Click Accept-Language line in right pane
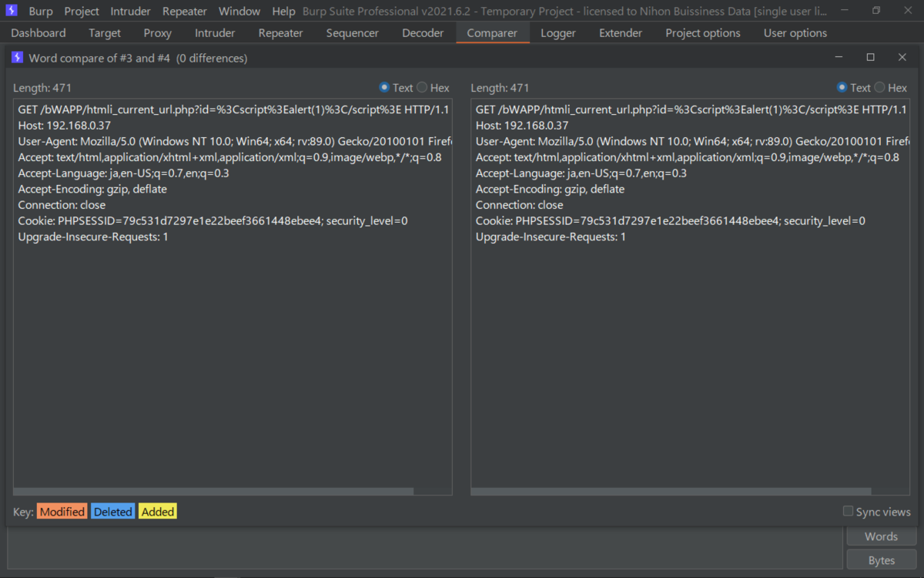The height and width of the screenshot is (578, 924). [581, 173]
